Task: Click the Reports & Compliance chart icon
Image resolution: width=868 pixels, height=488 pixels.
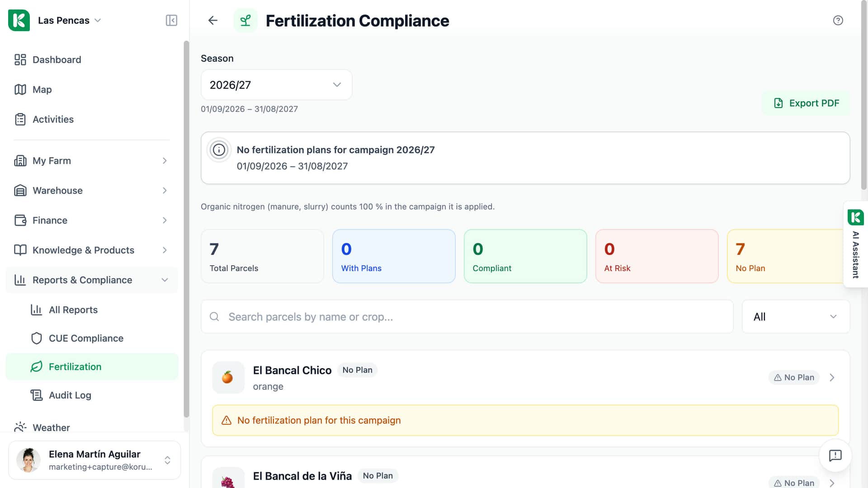Action: (x=20, y=280)
